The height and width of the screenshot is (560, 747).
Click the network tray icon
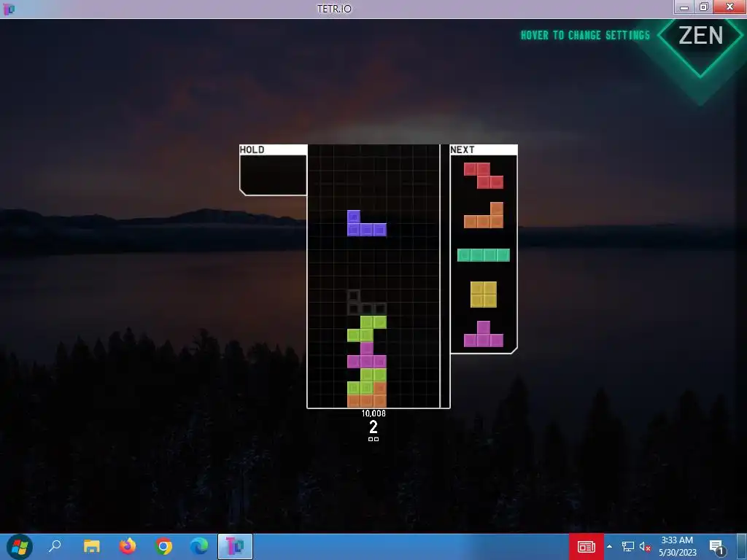pos(627,546)
